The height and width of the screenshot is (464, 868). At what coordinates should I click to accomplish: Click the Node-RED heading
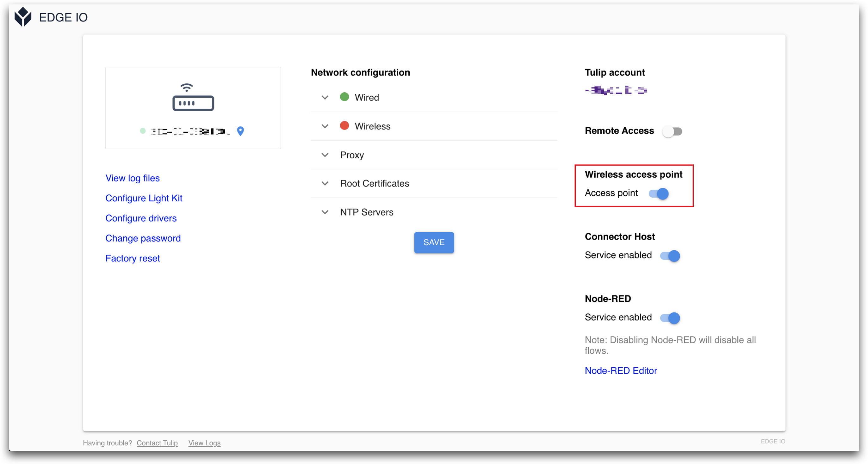click(608, 299)
